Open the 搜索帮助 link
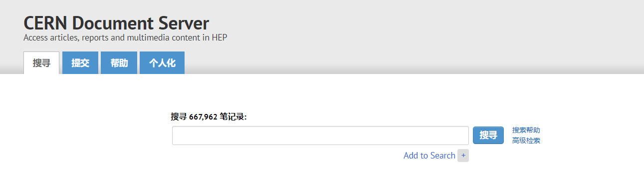Viewport: 644px width, 193px height. [526, 130]
